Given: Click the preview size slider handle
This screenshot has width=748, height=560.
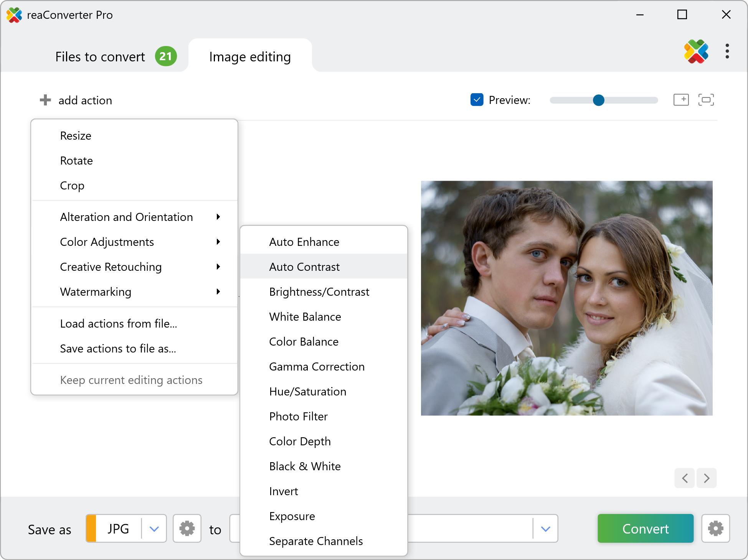Looking at the screenshot, I should pos(598,100).
